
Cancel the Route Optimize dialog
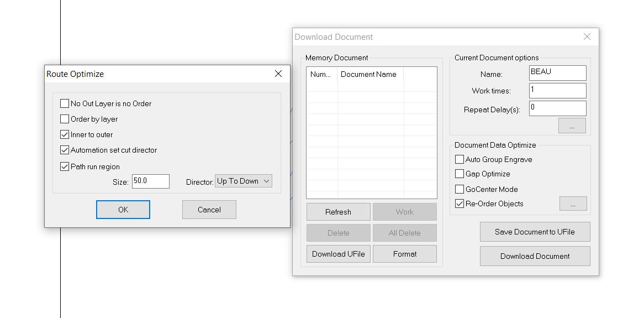point(209,210)
